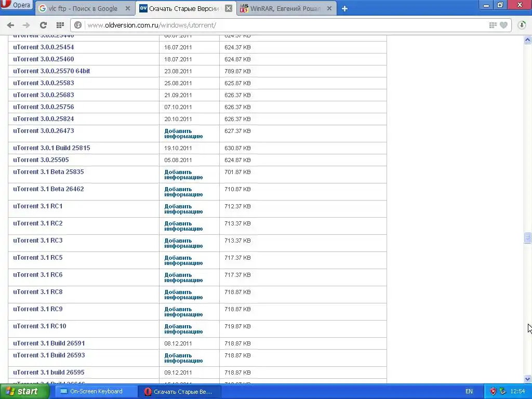Close the vlc ftp Google tab

[x=128, y=8]
